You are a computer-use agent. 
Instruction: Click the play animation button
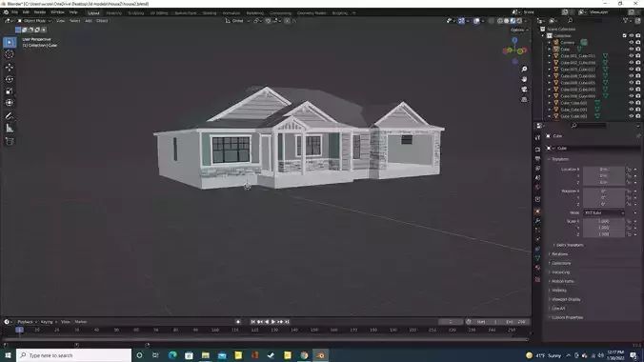[273, 322]
